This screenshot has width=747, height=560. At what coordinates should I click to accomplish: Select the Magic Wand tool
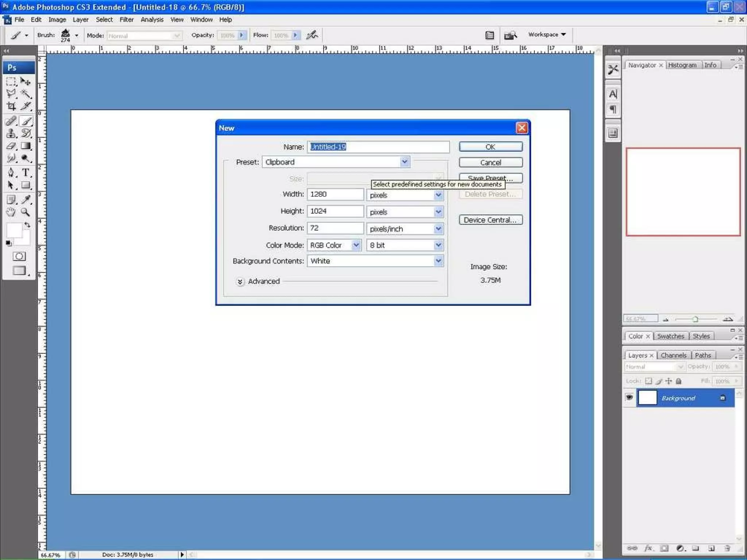[26, 94]
